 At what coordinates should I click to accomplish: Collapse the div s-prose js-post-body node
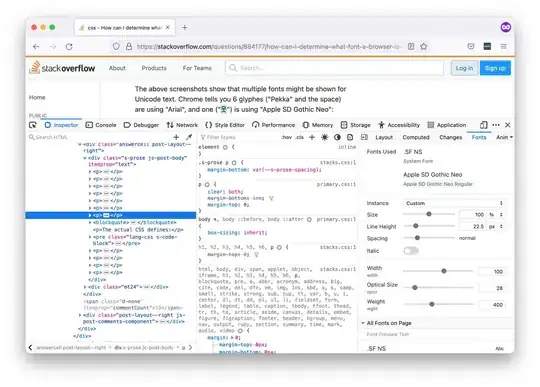coord(85,158)
